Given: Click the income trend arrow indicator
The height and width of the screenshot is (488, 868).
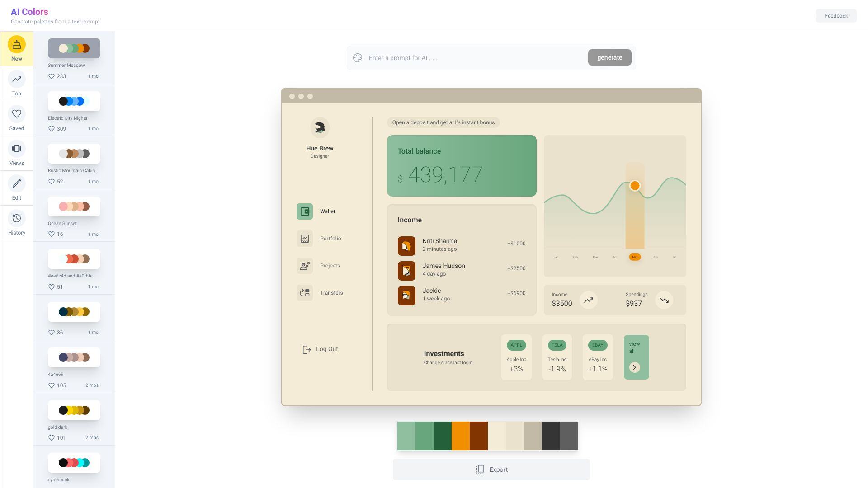Looking at the screenshot, I should 589,299.
